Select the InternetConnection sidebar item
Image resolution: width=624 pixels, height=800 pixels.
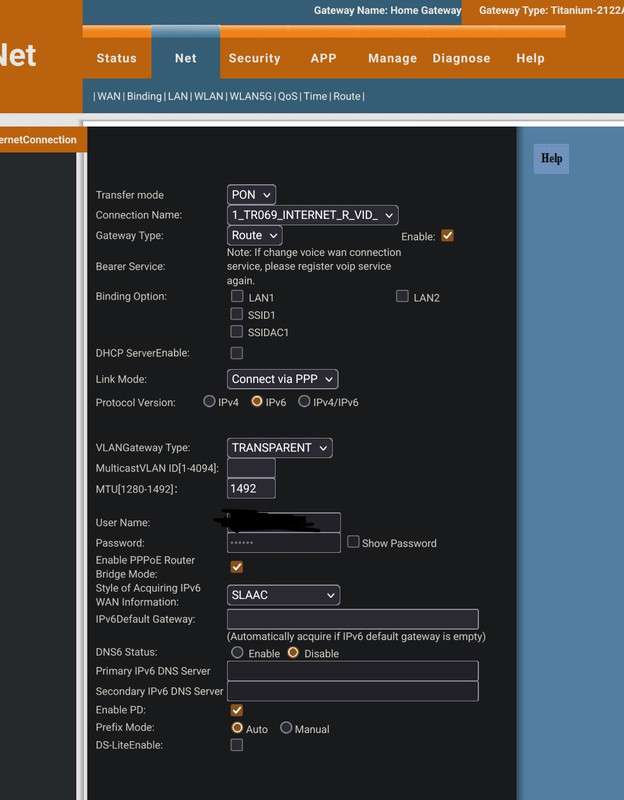(x=38, y=140)
